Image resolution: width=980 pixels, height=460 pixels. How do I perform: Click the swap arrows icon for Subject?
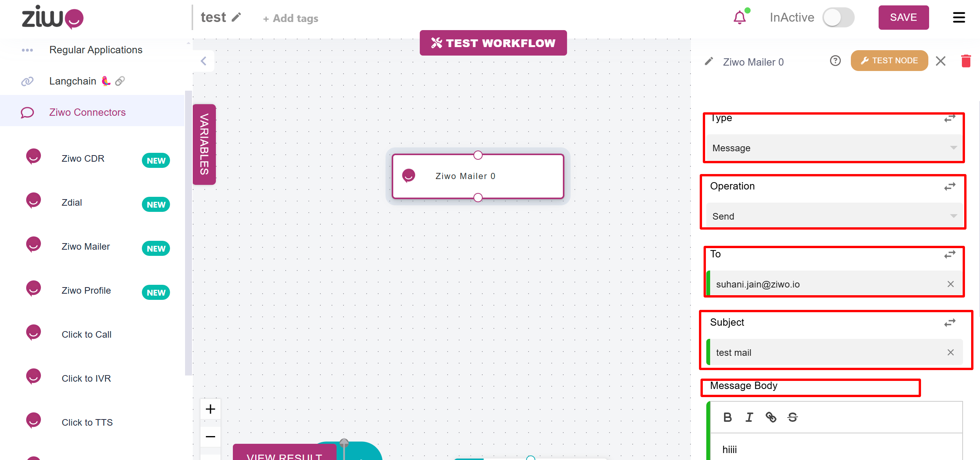950,323
